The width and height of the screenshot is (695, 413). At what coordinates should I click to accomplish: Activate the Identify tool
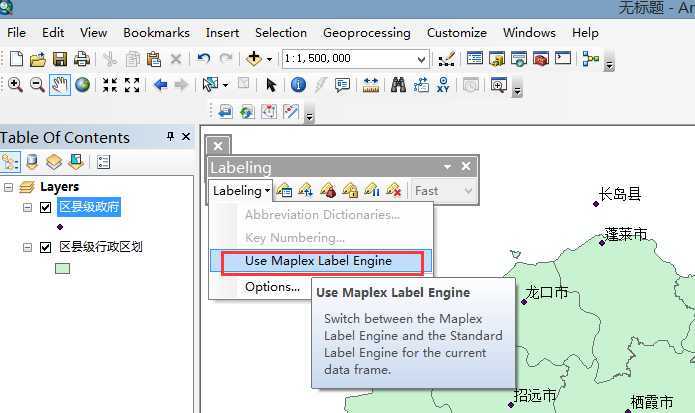tap(298, 85)
